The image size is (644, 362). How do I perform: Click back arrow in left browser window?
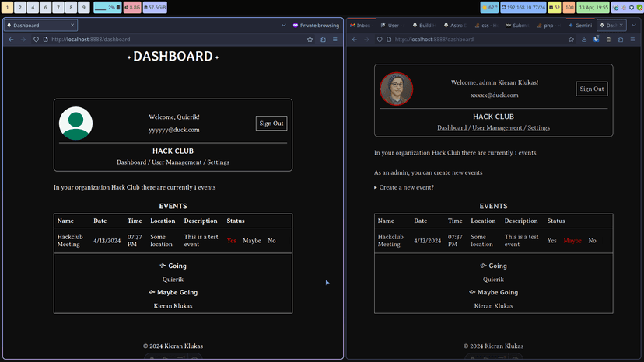click(x=11, y=39)
